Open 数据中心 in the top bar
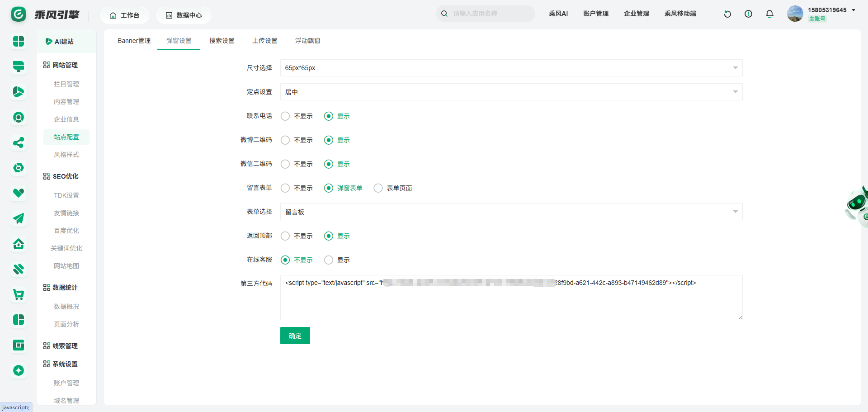Image resolution: width=868 pixels, height=412 pixels. (x=184, y=15)
